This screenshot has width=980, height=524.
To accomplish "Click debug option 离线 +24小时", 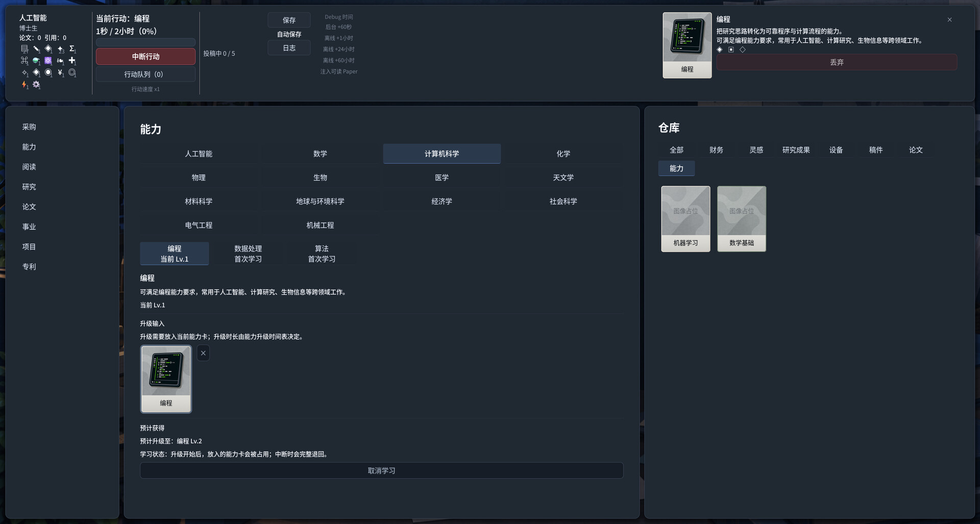I will [x=339, y=49].
